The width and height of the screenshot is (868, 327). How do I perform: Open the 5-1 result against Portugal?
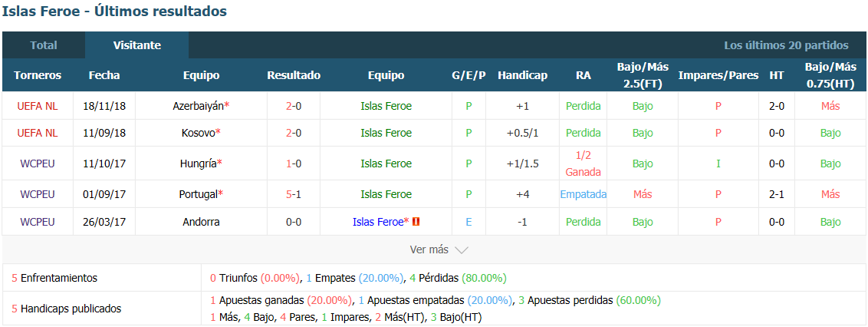click(294, 194)
